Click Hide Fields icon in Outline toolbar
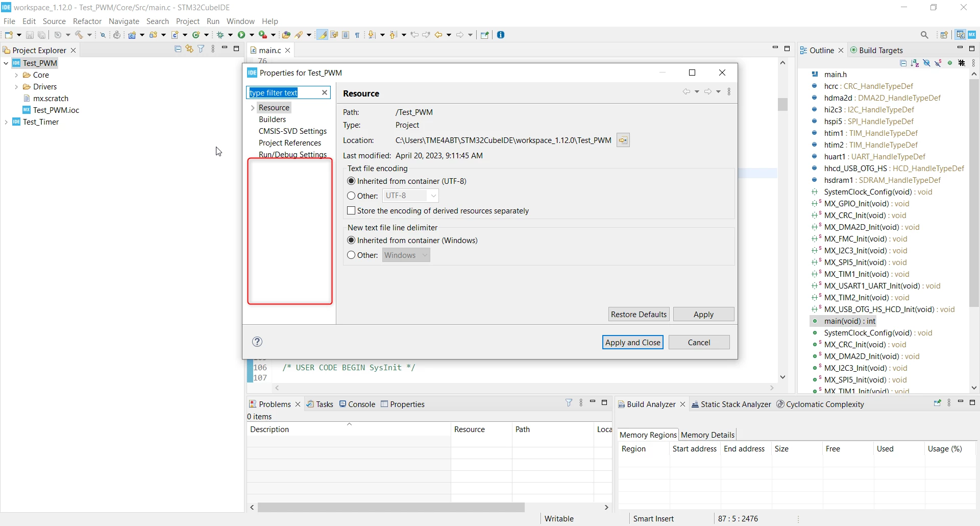 (x=926, y=63)
